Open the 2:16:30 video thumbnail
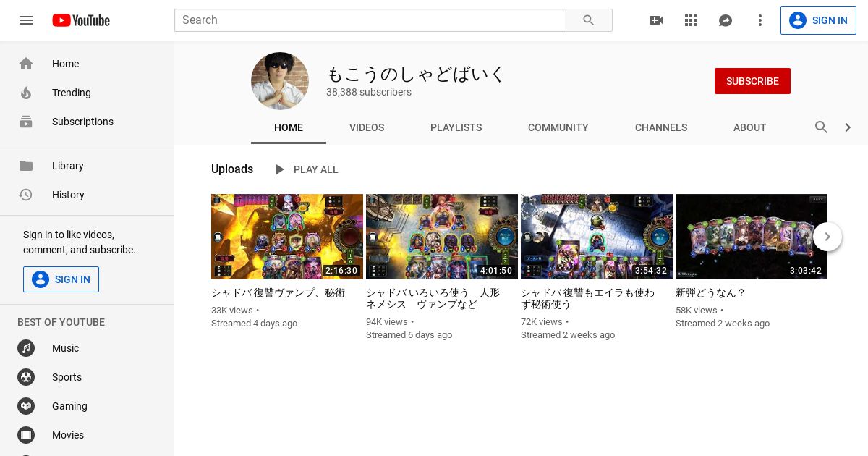Image resolution: width=868 pixels, height=456 pixels. [x=287, y=237]
